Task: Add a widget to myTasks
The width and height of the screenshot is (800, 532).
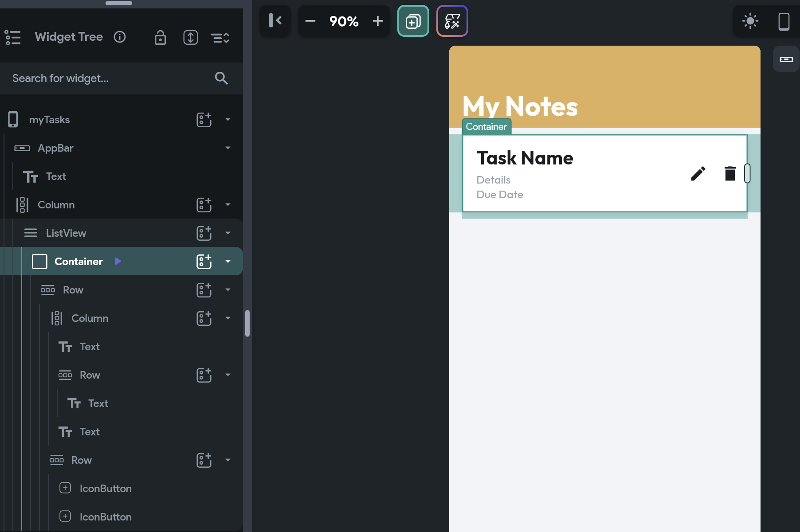Action: pos(204,119)
